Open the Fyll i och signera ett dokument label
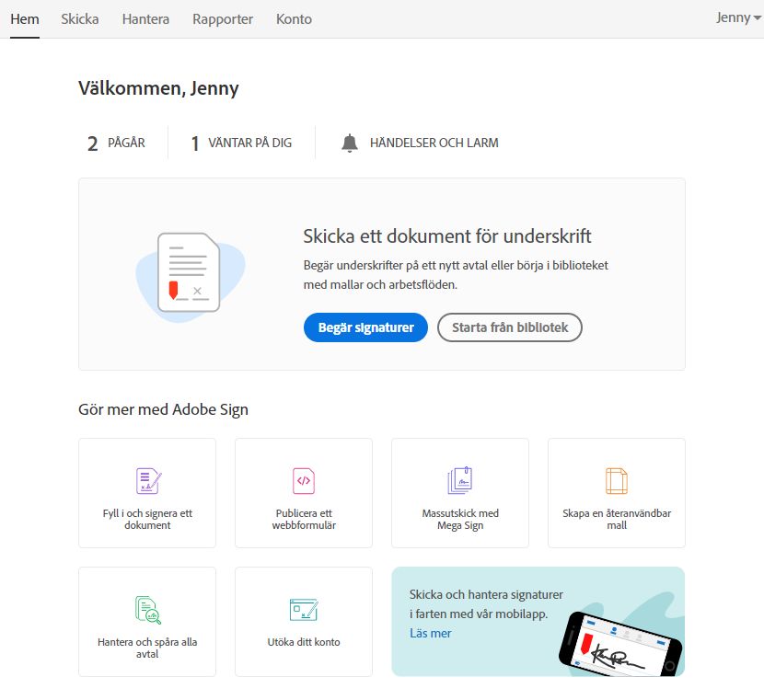 click(x=147, y=519)
